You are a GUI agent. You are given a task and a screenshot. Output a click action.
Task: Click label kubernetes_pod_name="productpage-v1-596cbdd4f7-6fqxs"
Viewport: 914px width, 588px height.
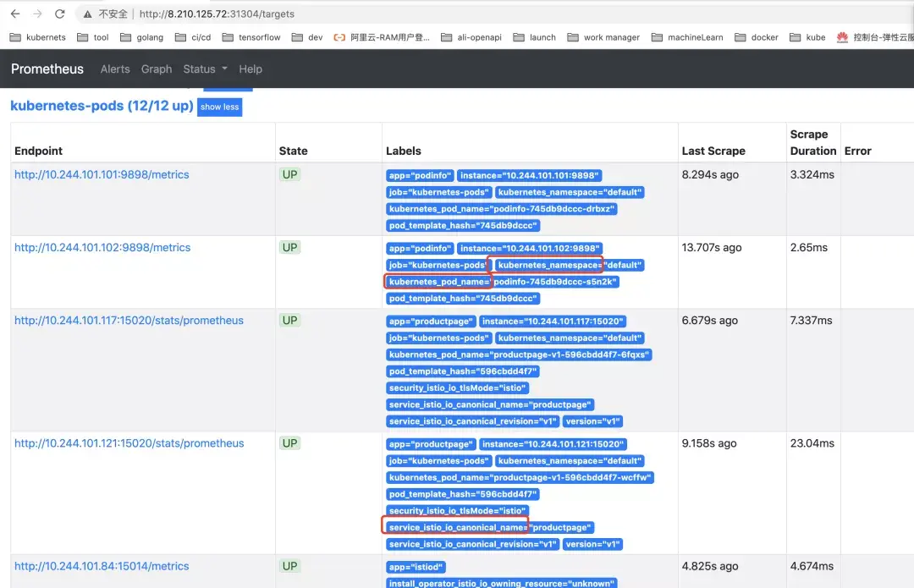[x=519, y=354]
